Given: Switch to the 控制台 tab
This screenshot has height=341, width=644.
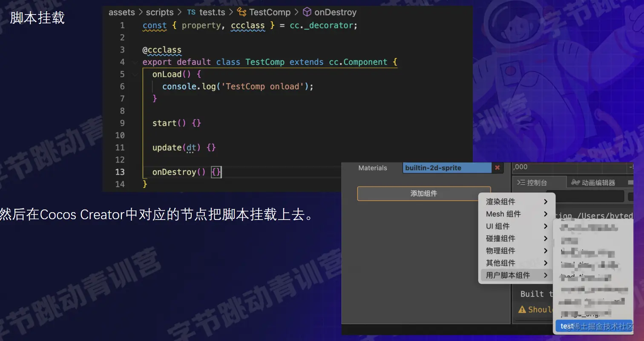Looking at the screenshot, I should pos(539,182).
